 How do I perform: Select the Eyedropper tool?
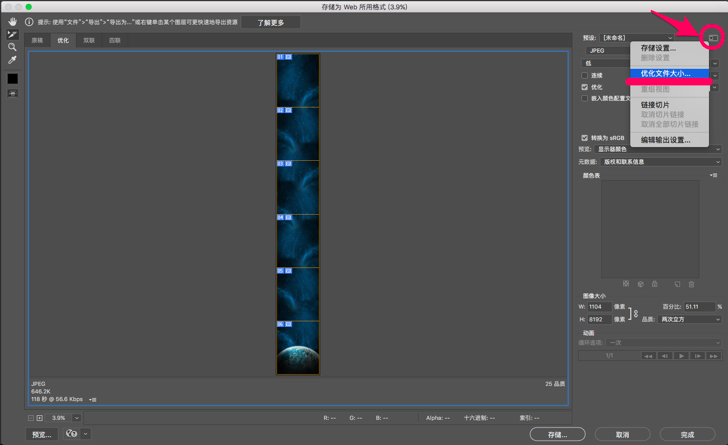(12, 60)
